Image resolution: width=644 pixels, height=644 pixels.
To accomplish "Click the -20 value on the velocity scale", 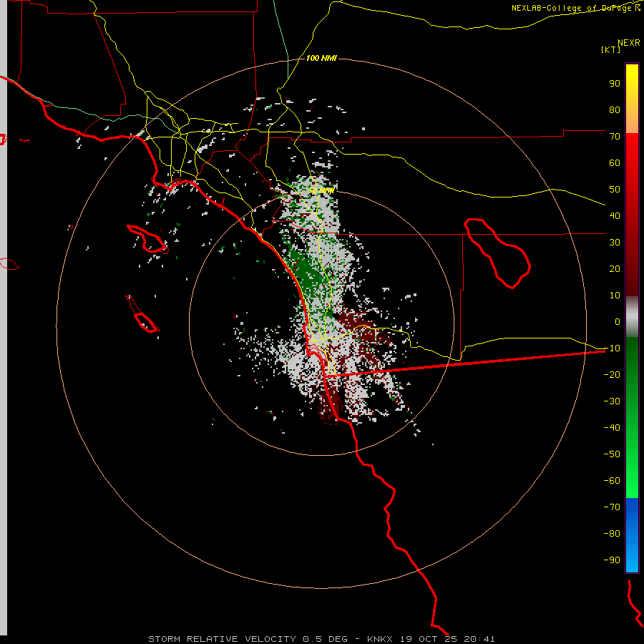I will pos(612,375).
